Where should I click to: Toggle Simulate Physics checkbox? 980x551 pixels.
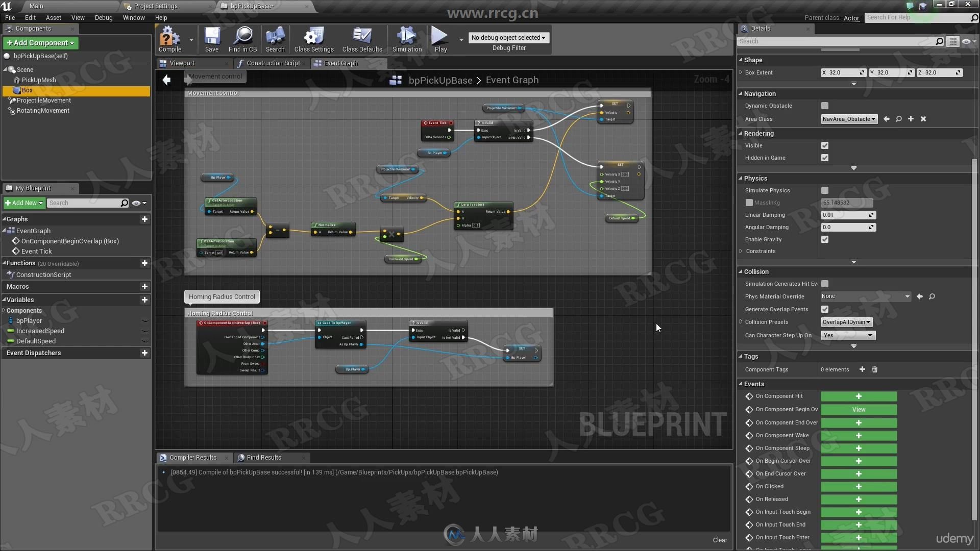[x=824, y=190]
